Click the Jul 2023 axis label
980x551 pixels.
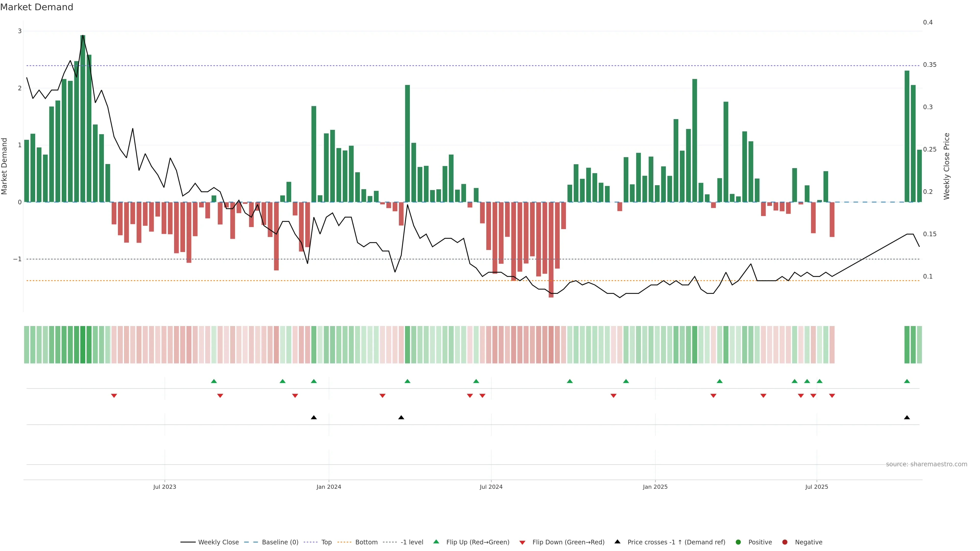165,487
